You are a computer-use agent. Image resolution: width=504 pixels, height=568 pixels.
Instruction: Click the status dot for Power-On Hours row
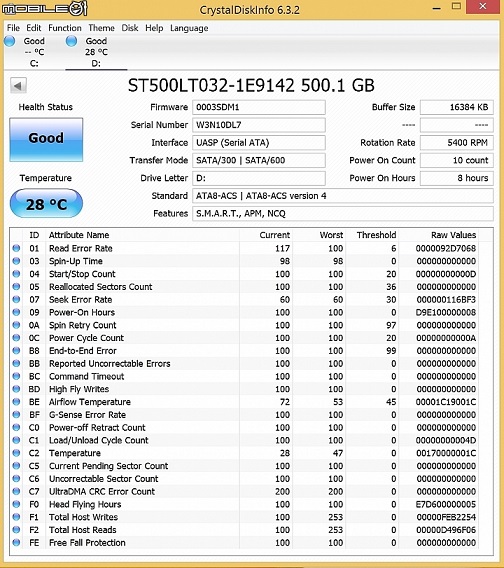pos(16,312)
